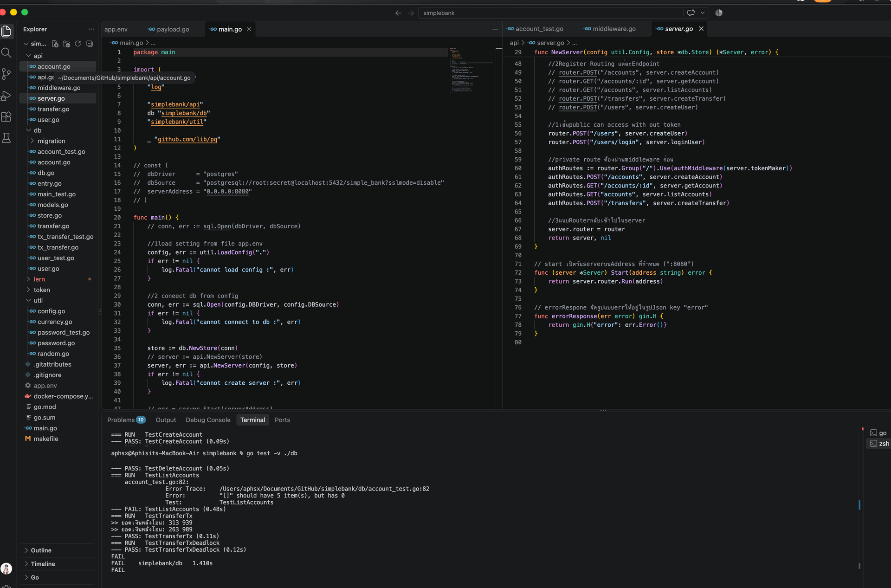The width and height of the screenshot is (891, 588).
Task: Switch to the payload.go tab
Action: (x=168, y=29)
